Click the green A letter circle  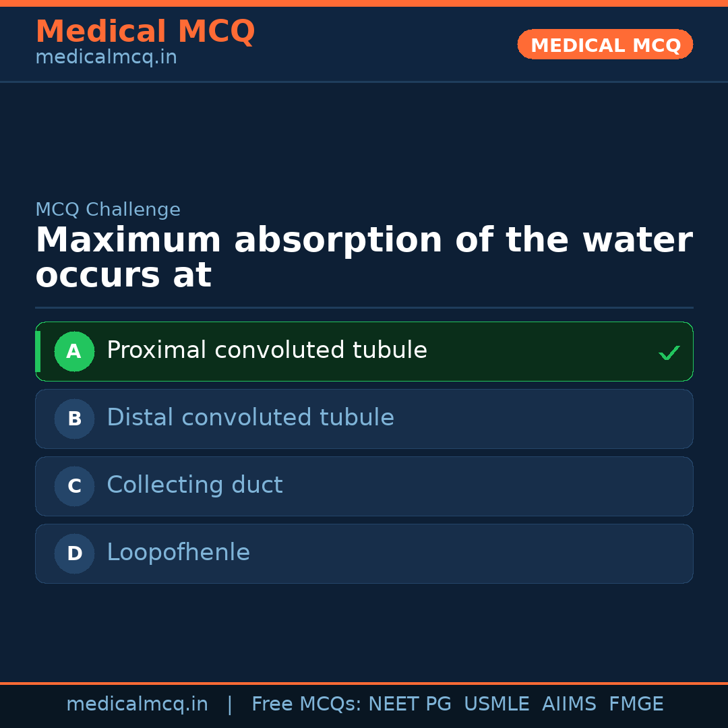click(x=74, y=351)
